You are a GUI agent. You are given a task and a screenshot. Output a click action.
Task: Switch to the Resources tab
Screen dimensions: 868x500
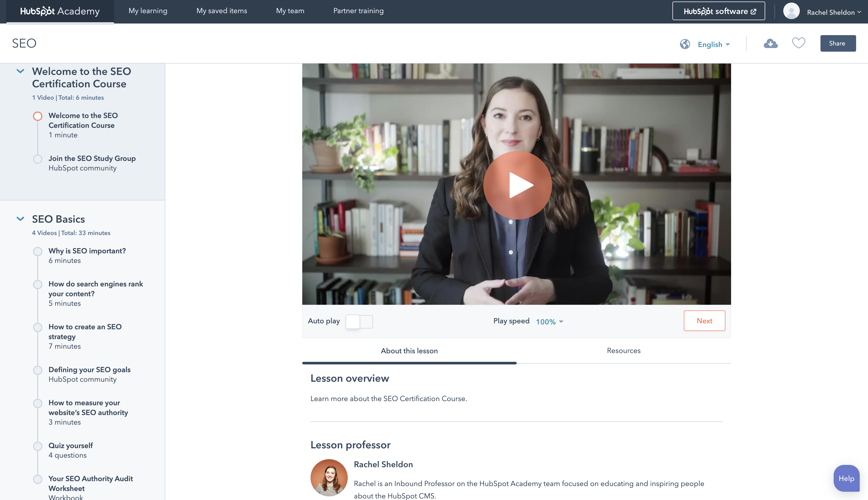pyautogui.click(x=623, y=351)
